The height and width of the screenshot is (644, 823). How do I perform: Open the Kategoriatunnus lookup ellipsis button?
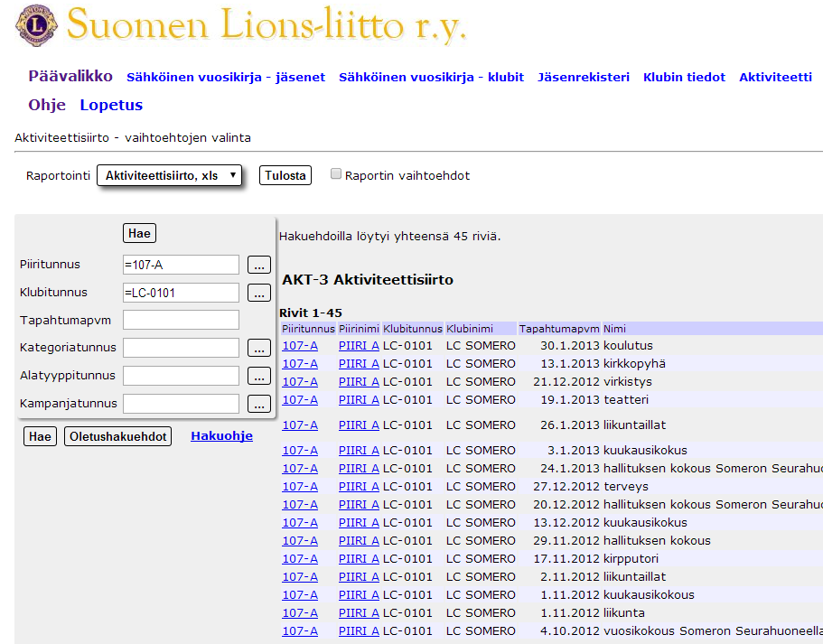[259, 348]
